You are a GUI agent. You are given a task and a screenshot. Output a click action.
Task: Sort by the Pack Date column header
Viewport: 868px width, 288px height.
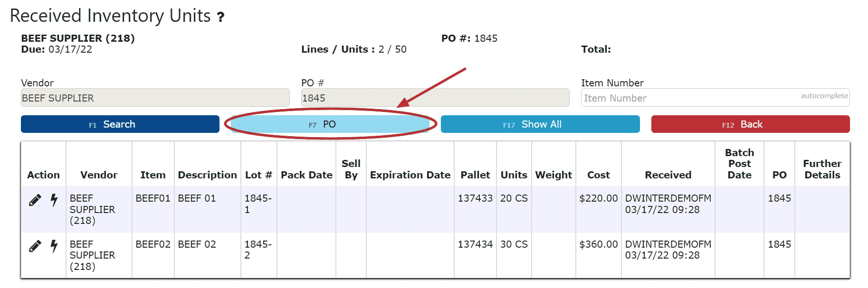click(306, 175)
